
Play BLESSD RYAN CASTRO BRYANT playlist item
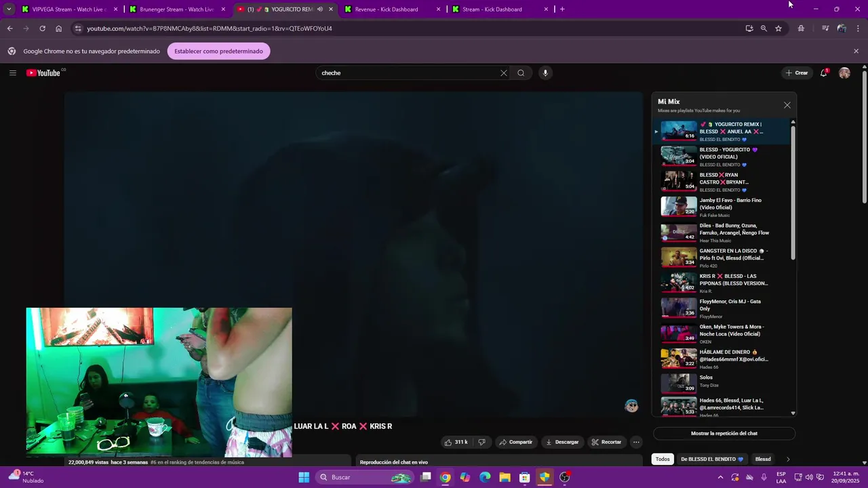pyautogui.click(x=722, y=182)
